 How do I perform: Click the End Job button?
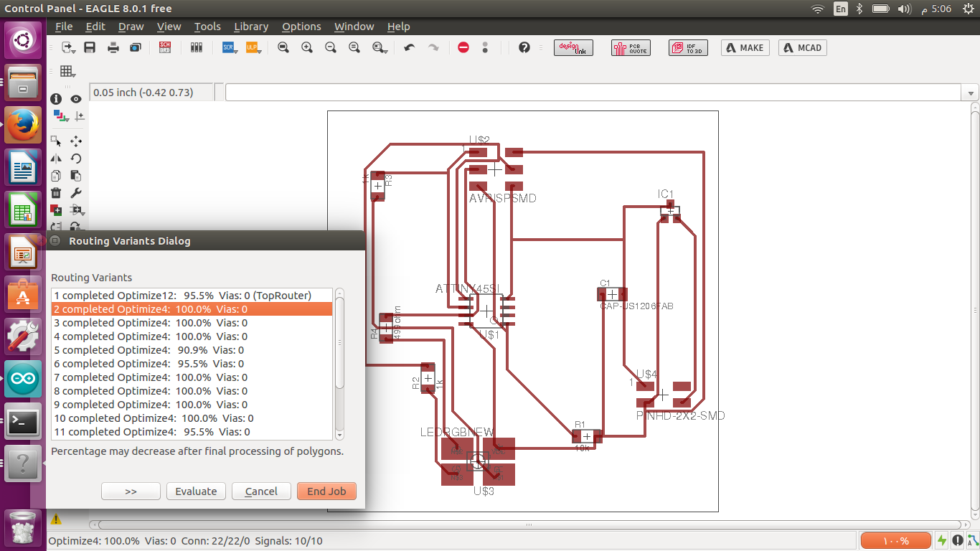(x=326, y=491)
